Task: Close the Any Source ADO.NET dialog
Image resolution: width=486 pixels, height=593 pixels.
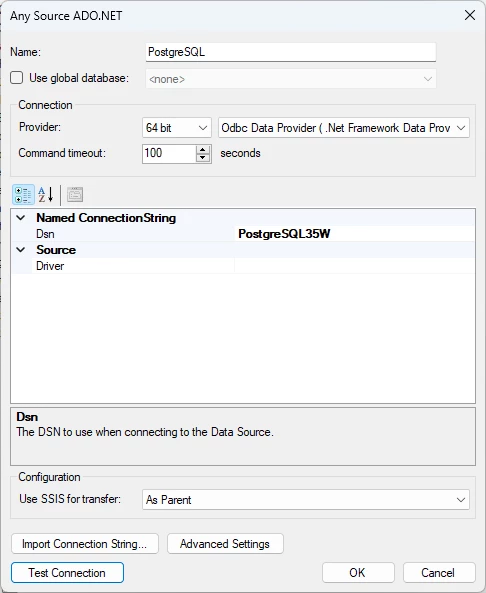Action: (x=470, y=16)
